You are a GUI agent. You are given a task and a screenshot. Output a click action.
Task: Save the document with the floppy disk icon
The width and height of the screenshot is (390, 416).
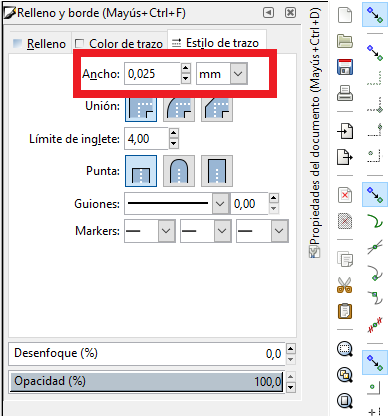point(345,67)
